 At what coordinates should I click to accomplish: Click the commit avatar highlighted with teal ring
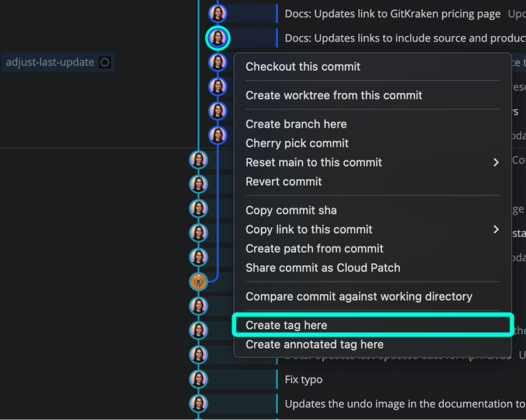(217, 37)
